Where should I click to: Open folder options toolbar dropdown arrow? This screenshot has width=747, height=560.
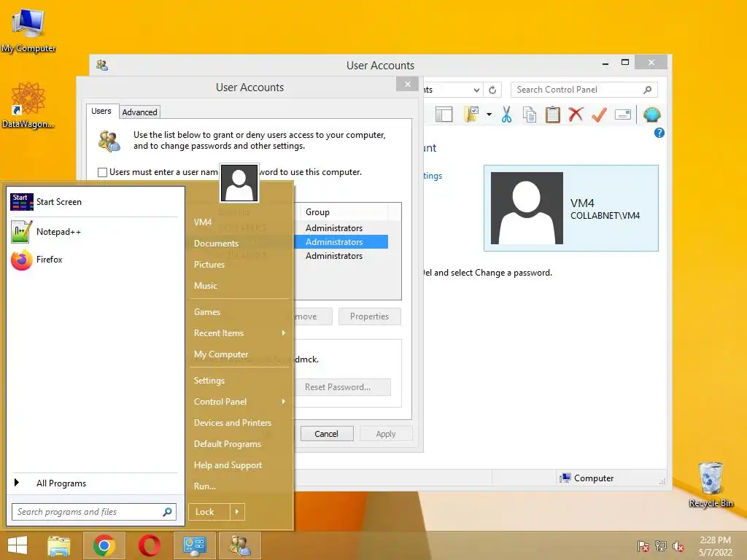coord(489,114)
